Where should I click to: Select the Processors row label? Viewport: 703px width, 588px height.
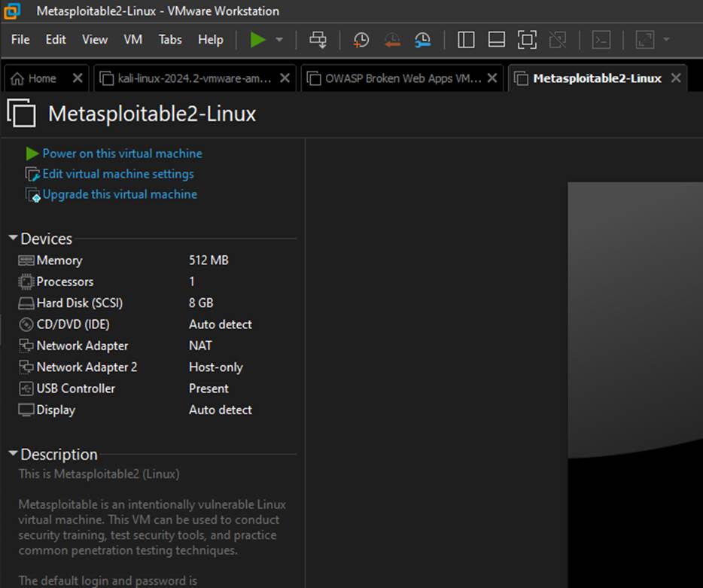[x=65, y=282]
